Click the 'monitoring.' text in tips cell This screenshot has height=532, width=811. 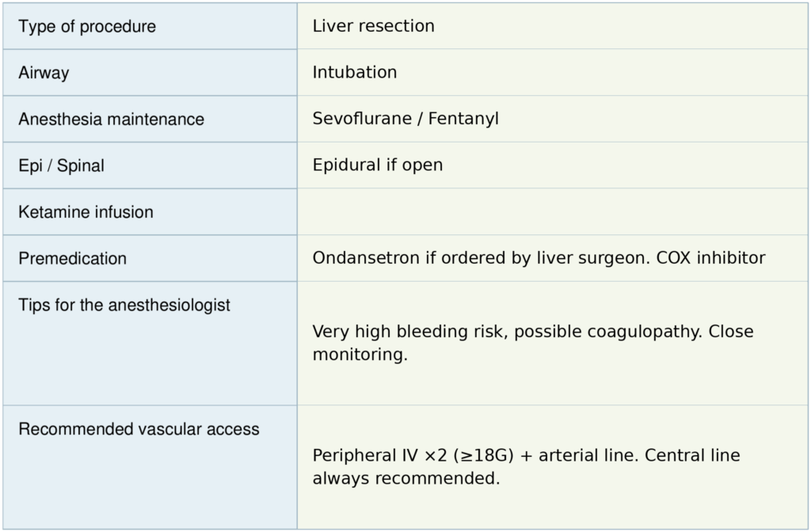(360, 355)
